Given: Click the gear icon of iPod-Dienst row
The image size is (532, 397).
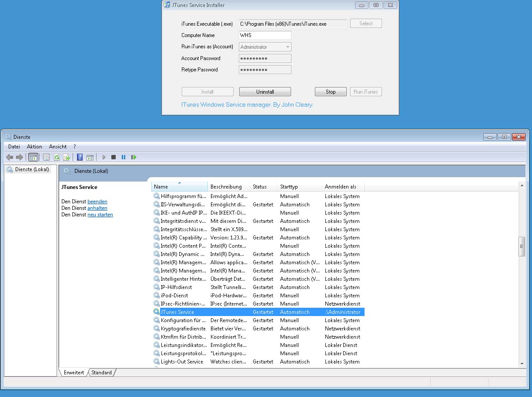Looking at the screenshot, I should pos(157,295).
